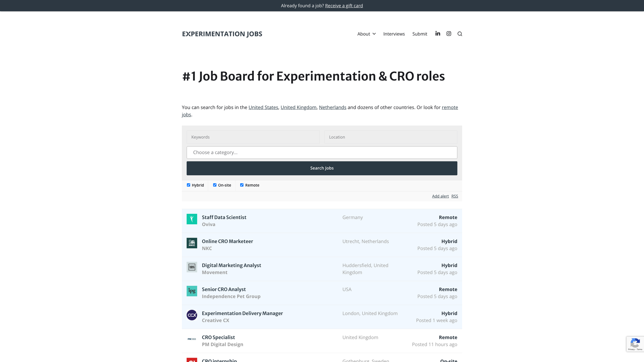Toggle off the Remote checkbox
Image resolution: width=644 pixels, height=362 pixels.
pyautogui.click(x=242, y=185)
